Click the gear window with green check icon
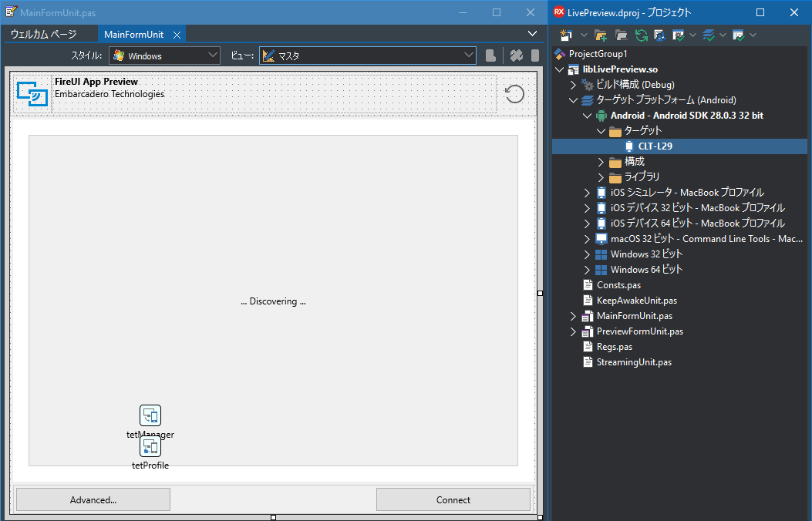This screenshot has width=812, height=521. pos(678,35)
